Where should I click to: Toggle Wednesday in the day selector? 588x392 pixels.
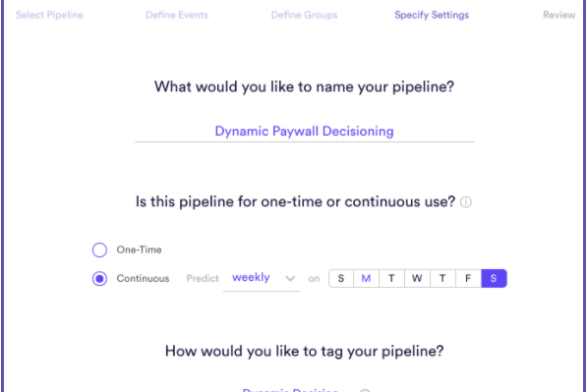[417, 278]
